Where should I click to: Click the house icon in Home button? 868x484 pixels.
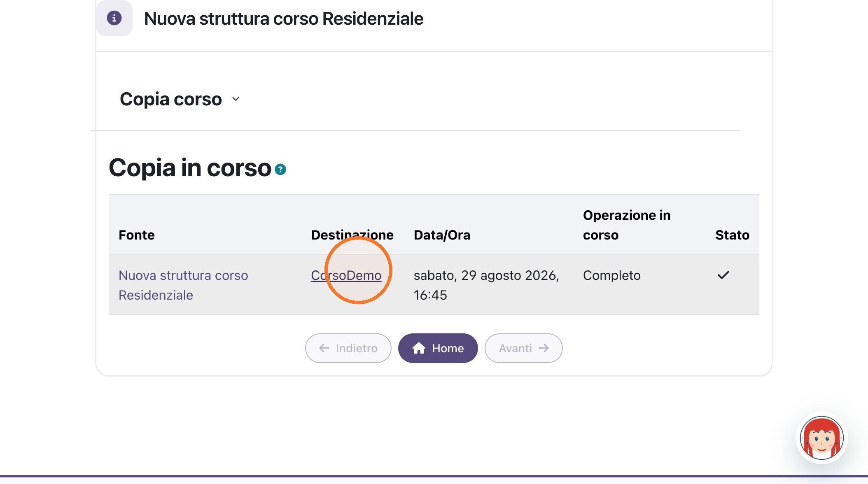[x=419, y=348]
